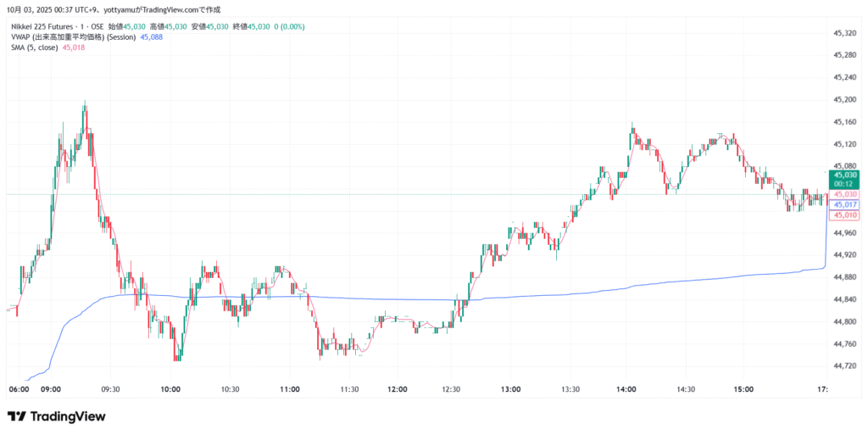868x435 pixels.
Task: Click the 14:00 time axis label
Action: (x=626, y=389)
